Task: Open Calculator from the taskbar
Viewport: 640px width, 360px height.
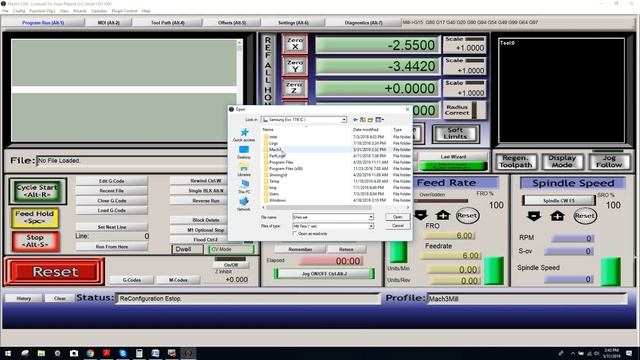Action: coord(139,353)
